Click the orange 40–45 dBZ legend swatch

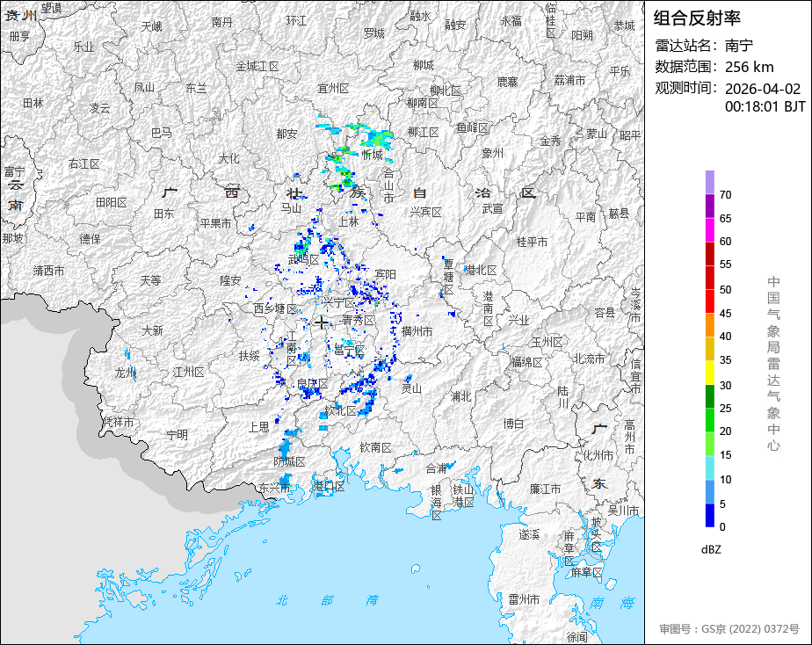click(x=710, y=325)
